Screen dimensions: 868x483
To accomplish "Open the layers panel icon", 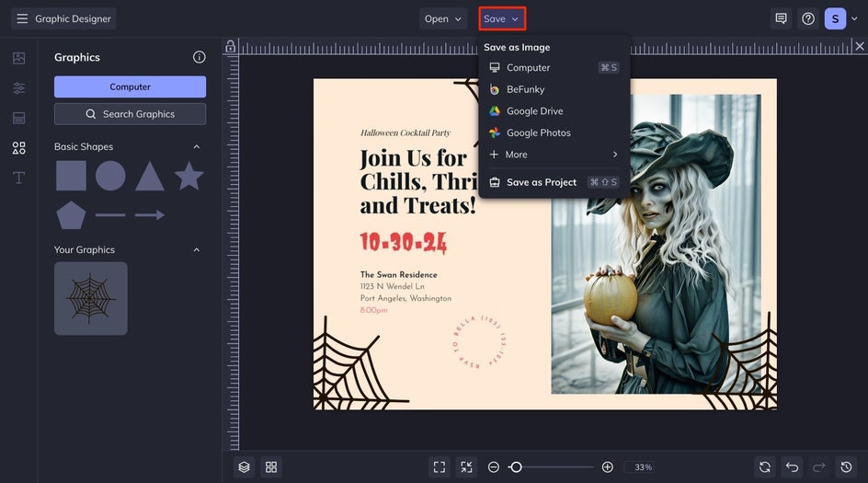I will [245, 467].
